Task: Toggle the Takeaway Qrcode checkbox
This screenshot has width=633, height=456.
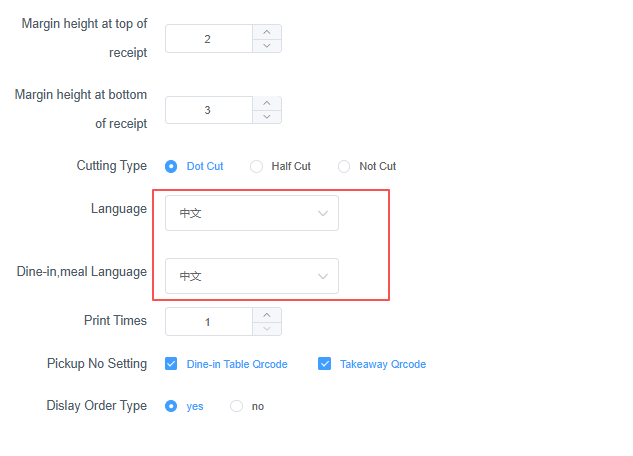Action: click(324, 364)
